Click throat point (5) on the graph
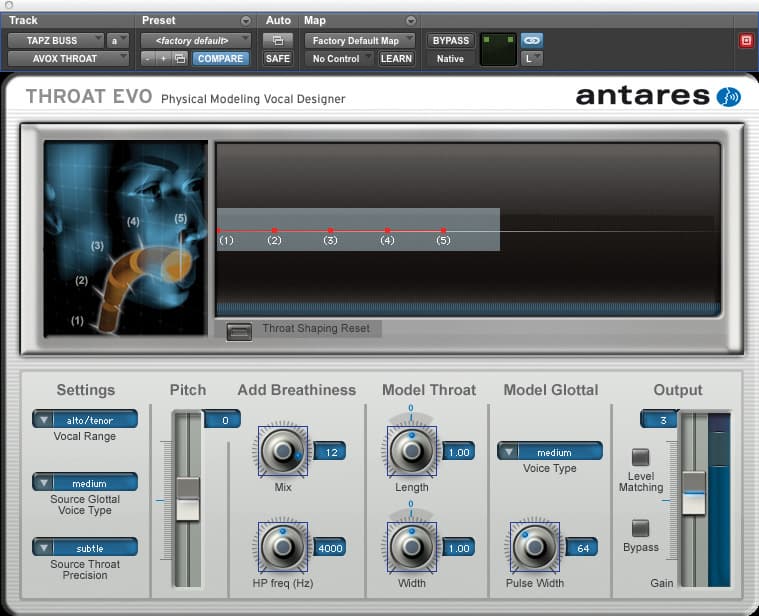 [x=443, y=231]
